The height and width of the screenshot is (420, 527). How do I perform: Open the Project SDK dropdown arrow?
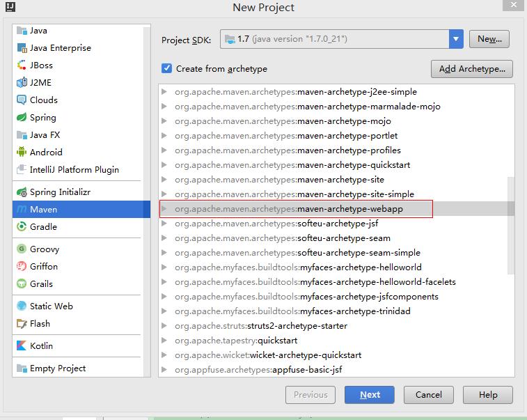[456, 39]
